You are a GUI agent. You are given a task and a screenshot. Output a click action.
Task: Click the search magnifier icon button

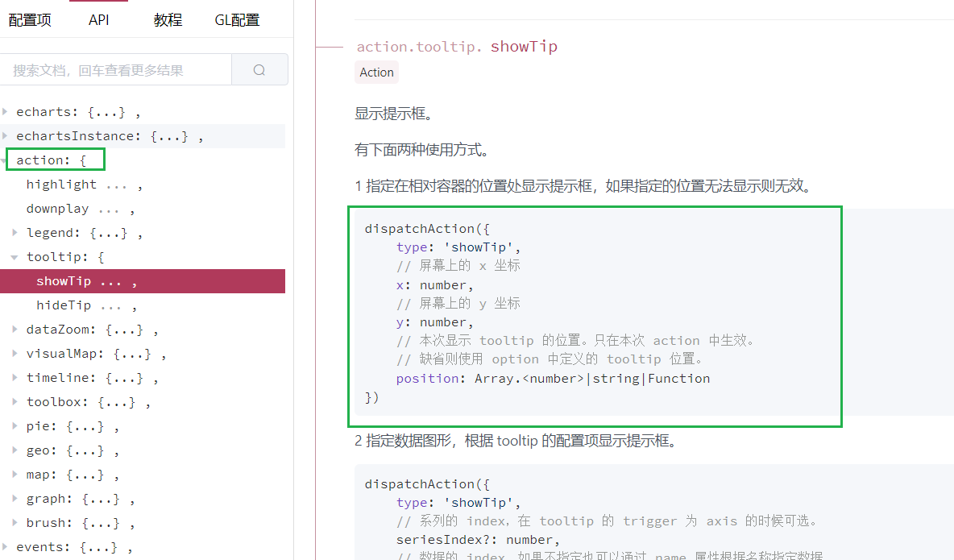pos(259,70)
